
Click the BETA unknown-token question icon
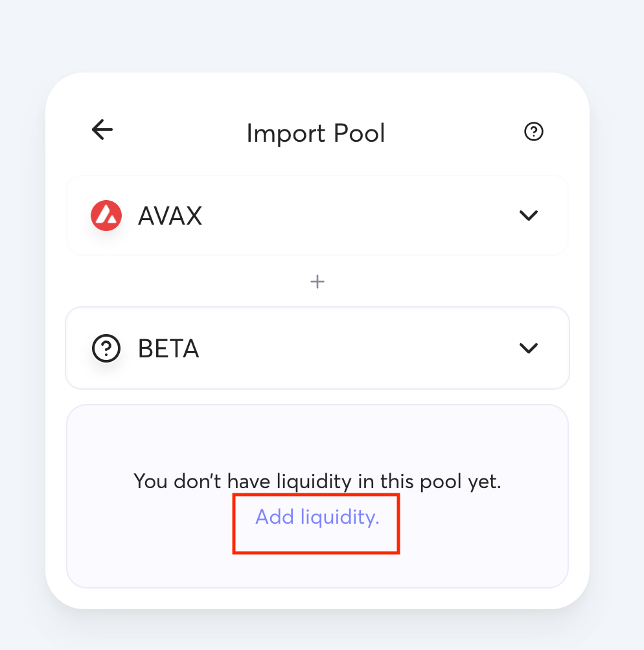pos(106,349)
